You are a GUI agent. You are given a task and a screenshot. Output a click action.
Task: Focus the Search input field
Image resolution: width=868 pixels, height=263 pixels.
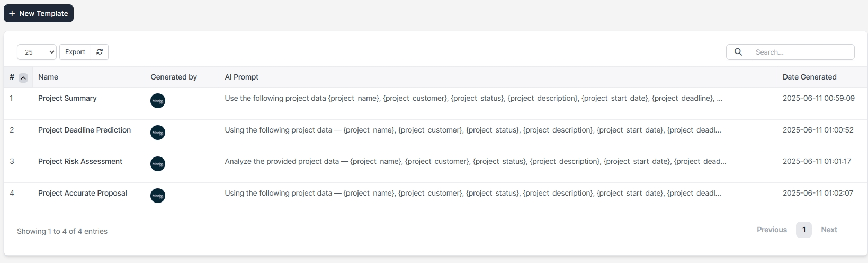point(802,52)
